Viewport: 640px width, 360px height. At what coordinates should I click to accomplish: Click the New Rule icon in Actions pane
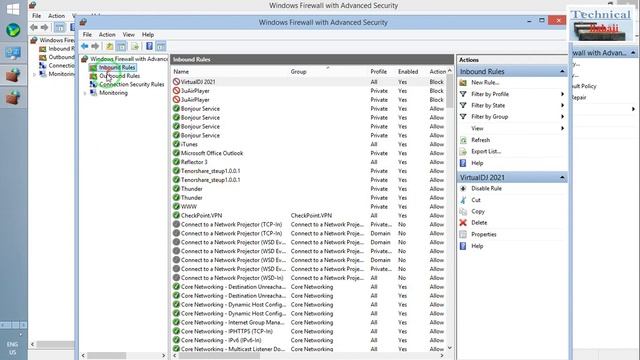[x=463, y=82]
